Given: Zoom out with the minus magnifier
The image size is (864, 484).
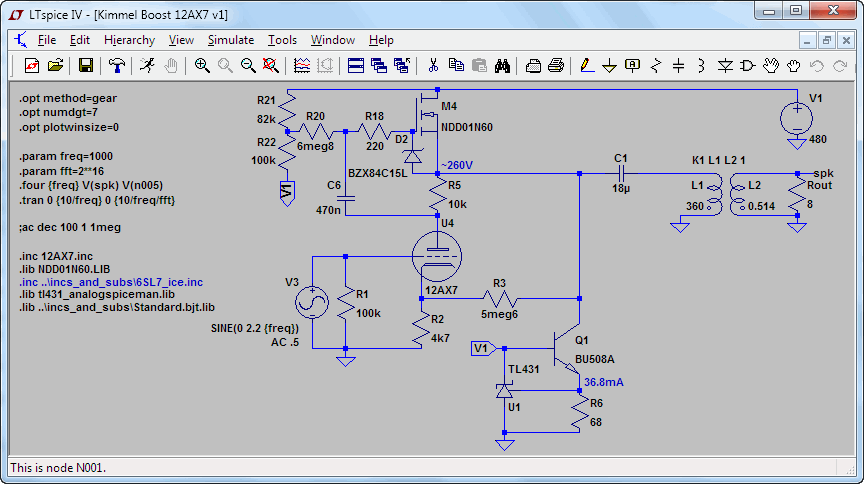Looking at the screenshot, I should [248, 66].
